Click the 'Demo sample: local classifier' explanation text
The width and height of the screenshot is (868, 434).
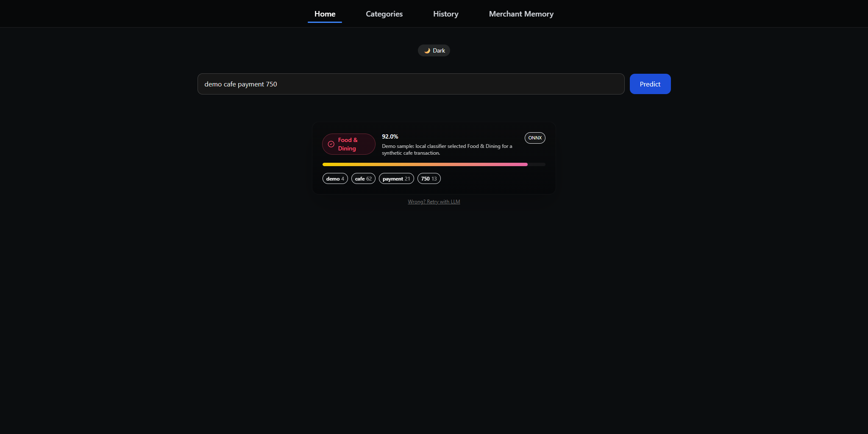click(x=447, y=150)
